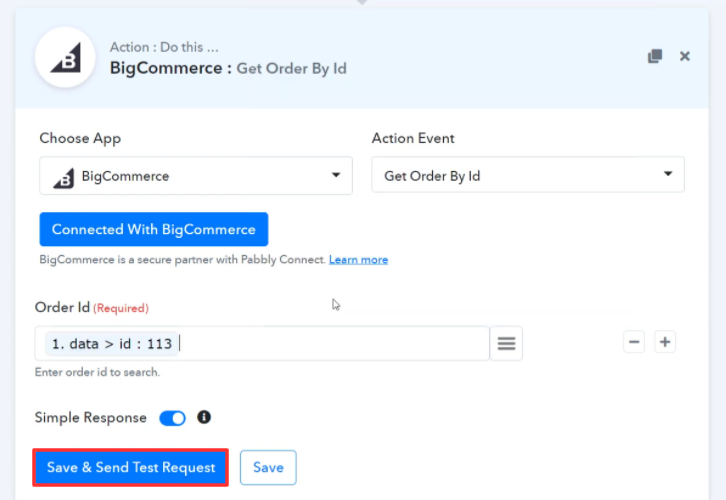Click the 'BigCommerce : Get Order By Id' title
Viewport: 726px width, 500px height.
[228, 69]
